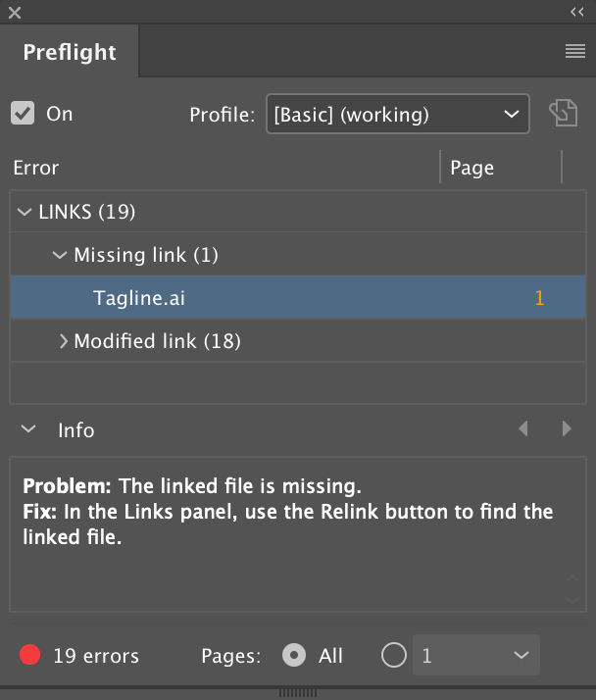Go to next error info arrow
The height and width of the screenshot is (700, 596).
click(x=567, y=428)
